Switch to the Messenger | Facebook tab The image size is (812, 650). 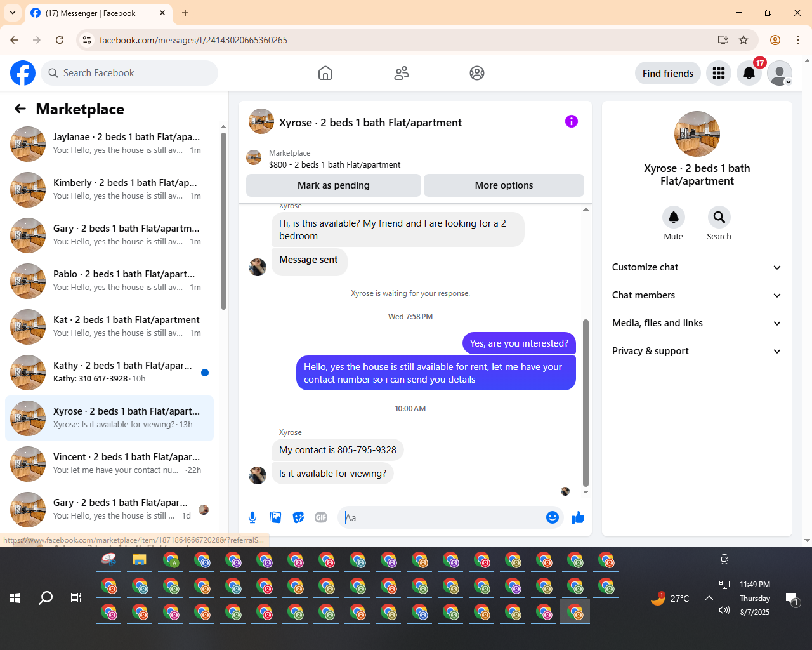(x=98, y=13)
